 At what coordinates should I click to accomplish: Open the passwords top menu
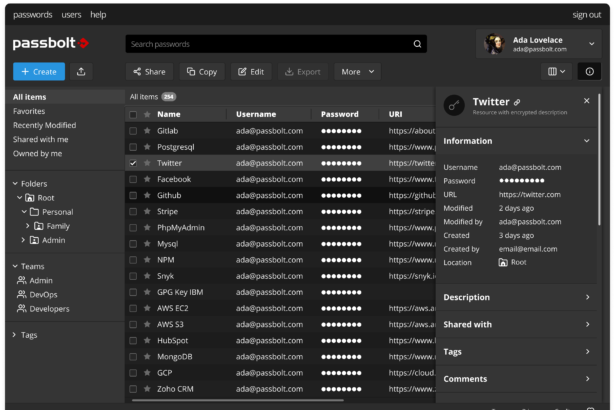[x=33, y=15]
